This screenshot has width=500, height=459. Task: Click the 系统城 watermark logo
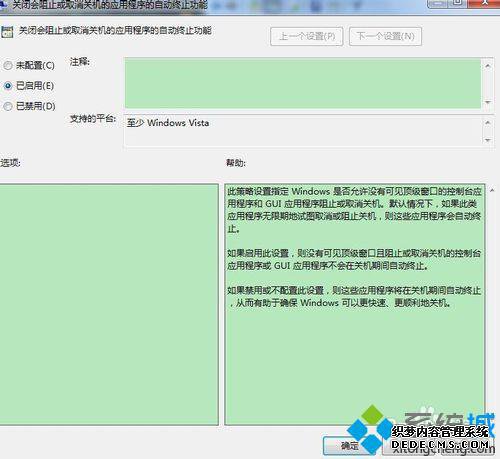tap(421, 430)
